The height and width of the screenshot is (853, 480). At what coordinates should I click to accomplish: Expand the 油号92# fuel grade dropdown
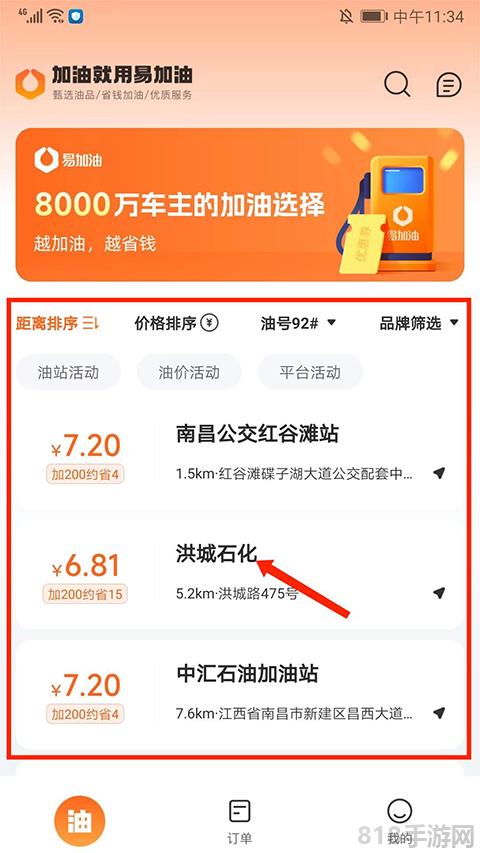click(298, 323)
